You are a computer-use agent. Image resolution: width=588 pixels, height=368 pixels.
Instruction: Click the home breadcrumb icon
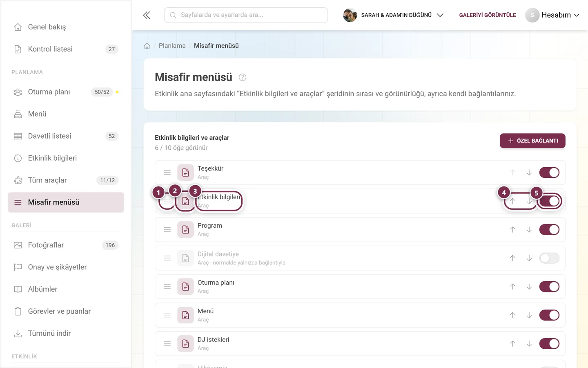(147, 46)
